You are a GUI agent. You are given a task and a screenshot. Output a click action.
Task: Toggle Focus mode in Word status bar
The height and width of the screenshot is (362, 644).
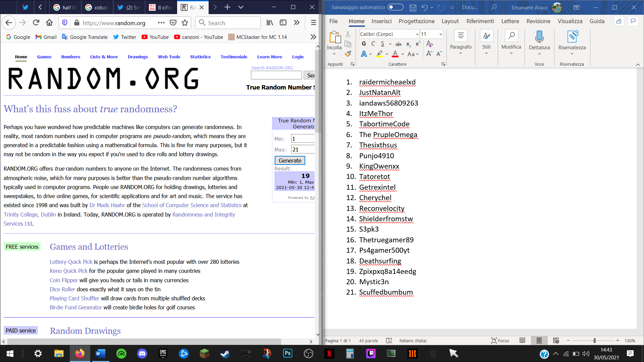pyautogui.click(x=500, y=341)
